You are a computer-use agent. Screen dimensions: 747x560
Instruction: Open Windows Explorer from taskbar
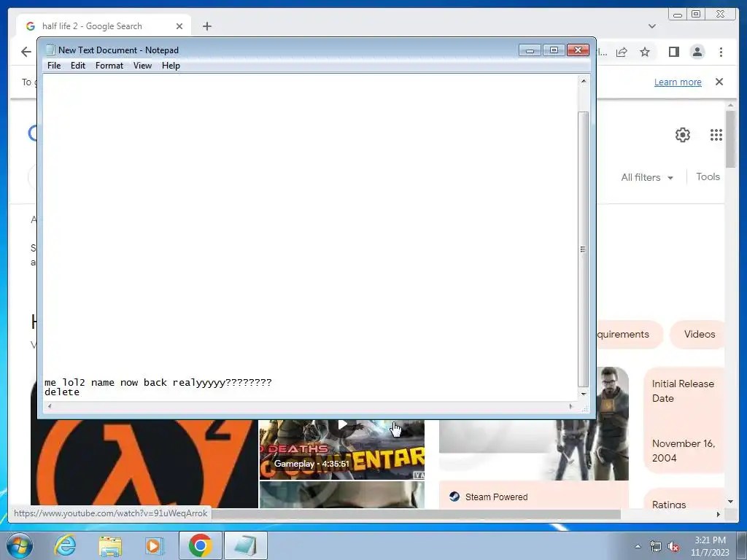coord(110,545)
